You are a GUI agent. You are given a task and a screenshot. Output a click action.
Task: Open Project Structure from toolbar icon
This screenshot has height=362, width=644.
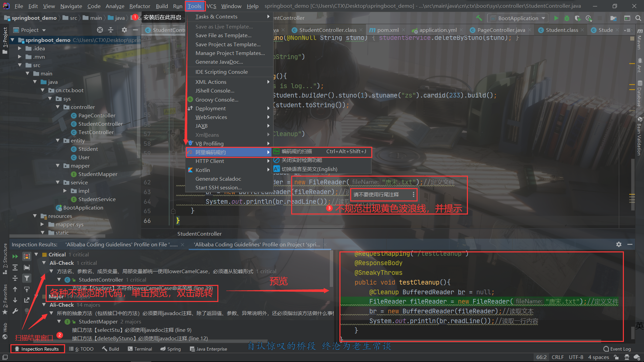[x=613, y=18]
